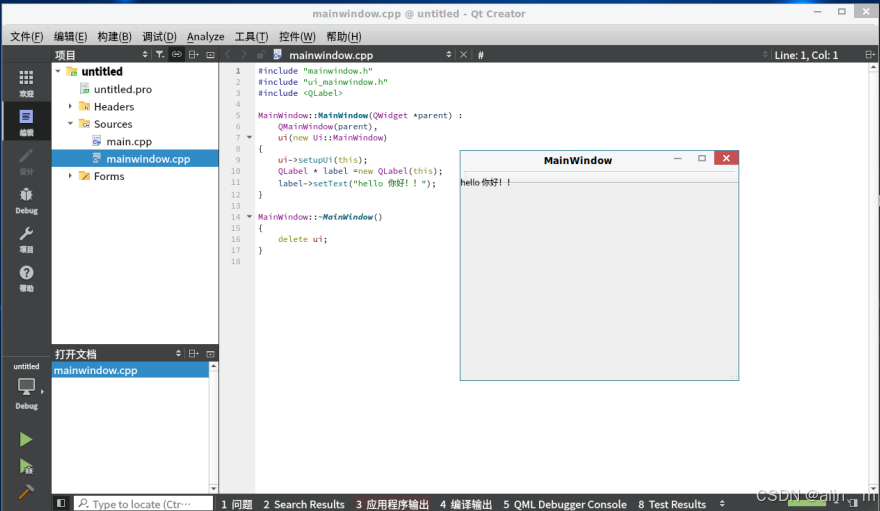
Task: Click the file lock icon in editor toolbar
Action: (261, 54)
